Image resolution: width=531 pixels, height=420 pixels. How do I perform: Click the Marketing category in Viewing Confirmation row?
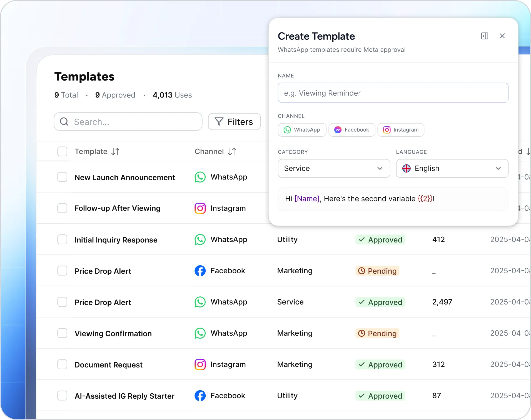295,333
